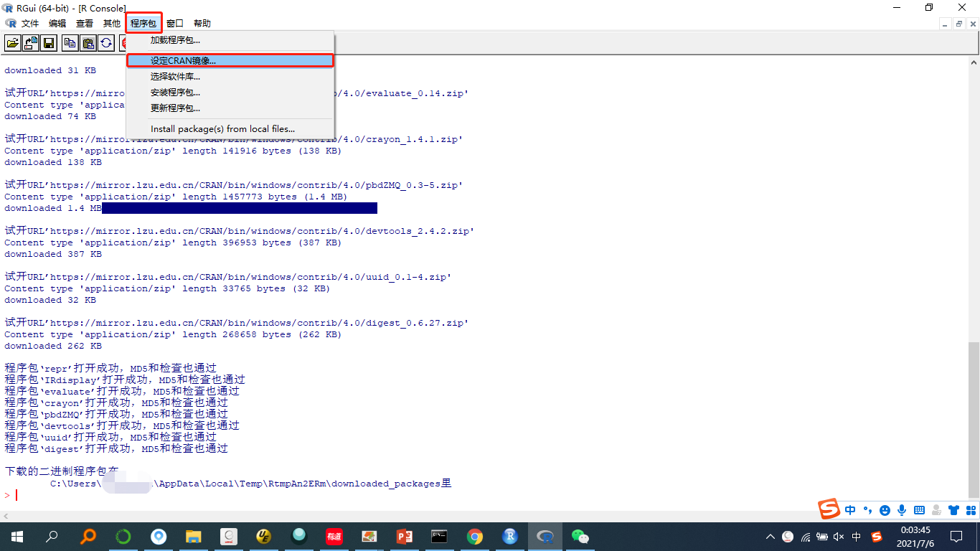This screenshot has height=551, width=980.
Task: Open a script using the folder toolbar icon
Action: point(12,43)
